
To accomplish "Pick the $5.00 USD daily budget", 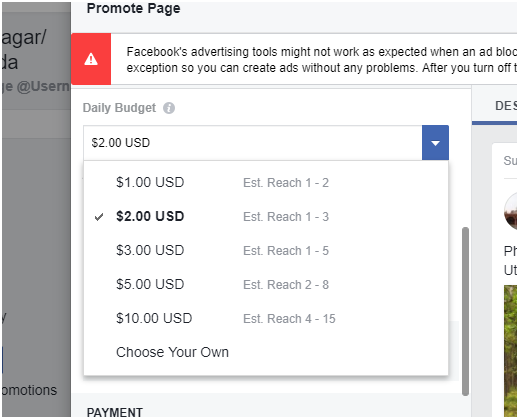I will (x=266, y=285).
